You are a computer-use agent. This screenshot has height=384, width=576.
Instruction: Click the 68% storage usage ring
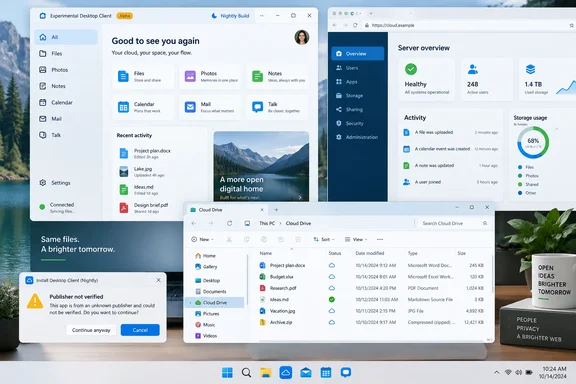533,142
